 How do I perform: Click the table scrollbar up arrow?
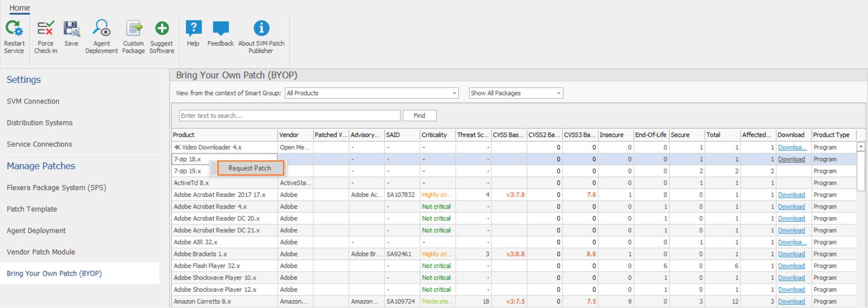coord(861,147)
